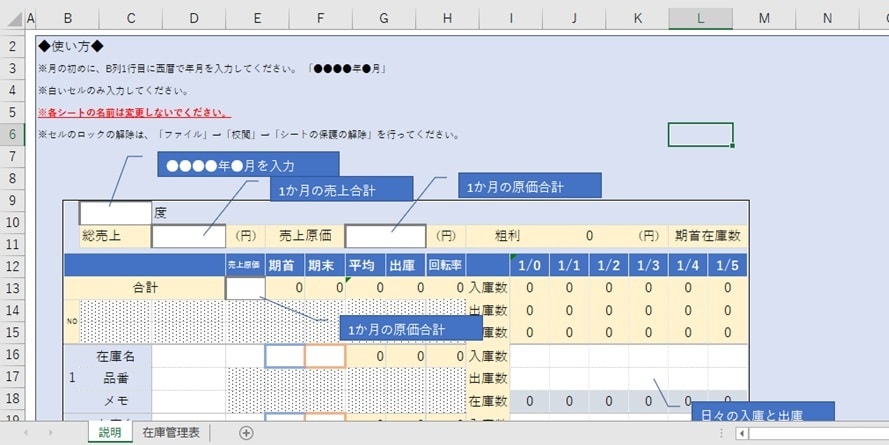Click the 期首在庫数 label
This screenshot has width=889, height=445.
[708, 236]
